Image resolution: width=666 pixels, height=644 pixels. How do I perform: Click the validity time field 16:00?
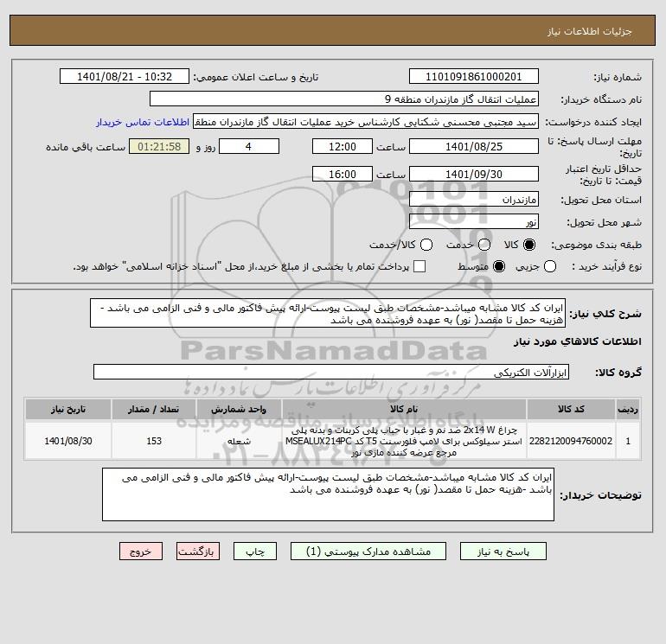coord(343,175)
